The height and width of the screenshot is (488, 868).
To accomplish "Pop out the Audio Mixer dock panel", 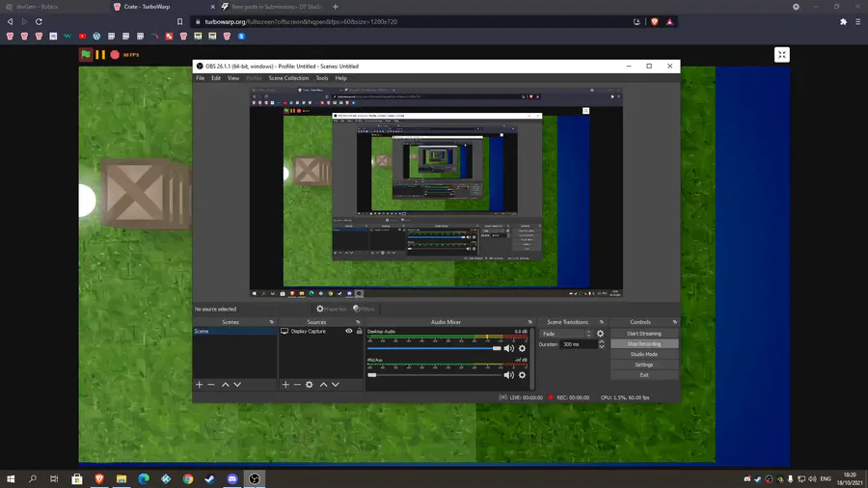I will 529,322.
